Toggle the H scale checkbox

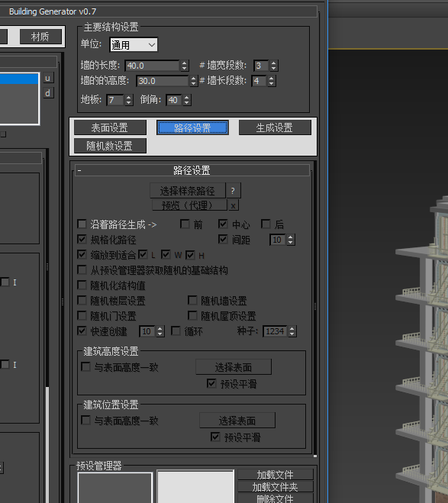[190, 255]
